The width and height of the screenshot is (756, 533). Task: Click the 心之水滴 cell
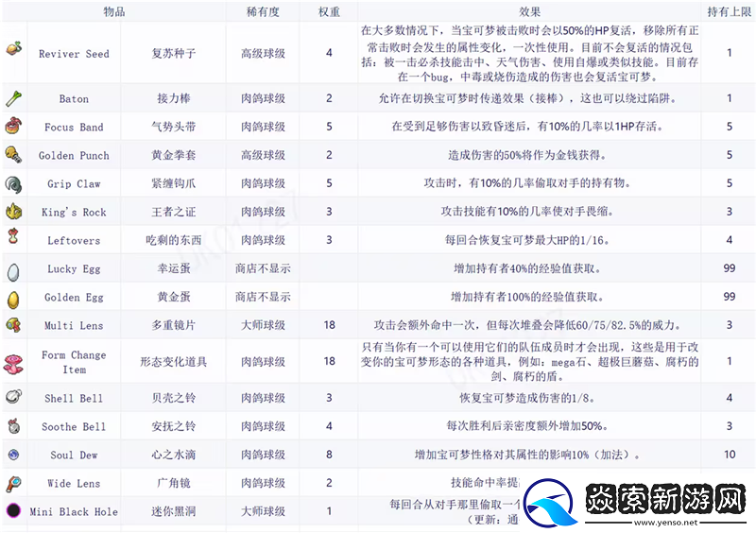pos(174,455)
